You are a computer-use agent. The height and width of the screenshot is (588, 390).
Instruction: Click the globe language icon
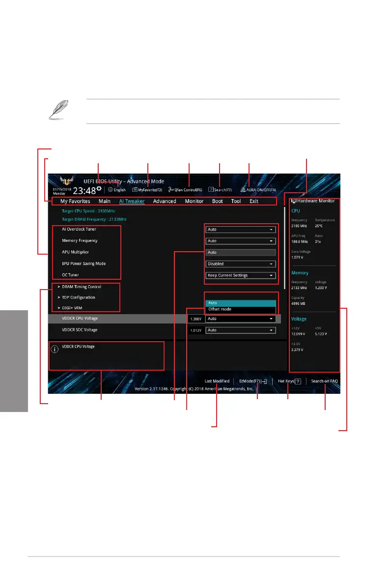(110, 190)
